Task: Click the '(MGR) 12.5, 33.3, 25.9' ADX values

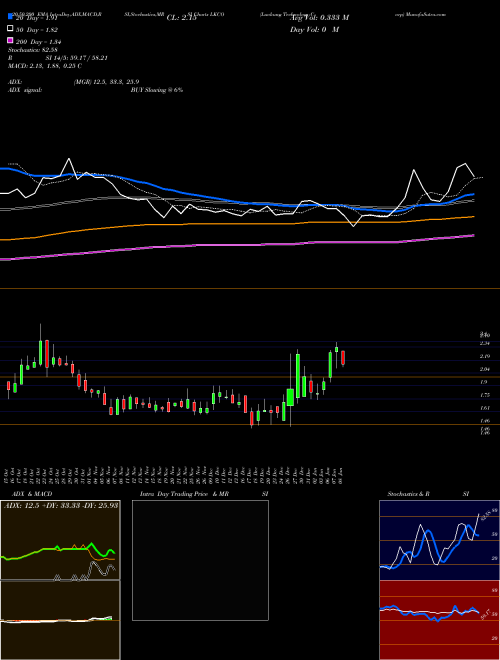Action: pyautogui.click(x=106, y=82)
